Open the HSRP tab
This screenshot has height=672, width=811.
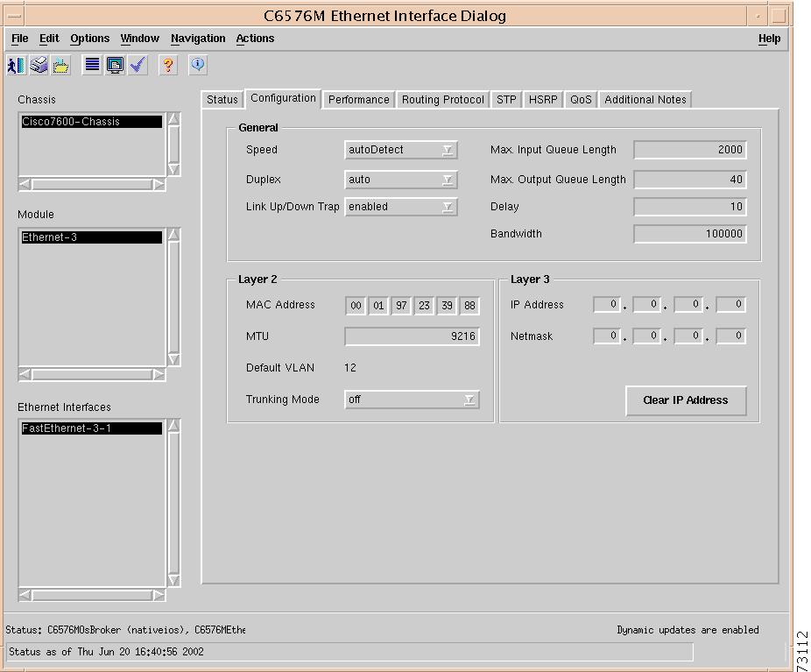[543, 99]
